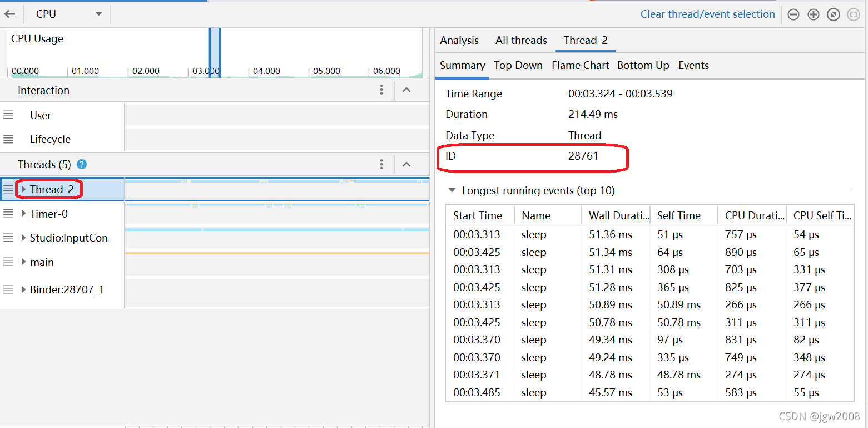Select the Thread-2 analysis tab

(x=586, y=40)
